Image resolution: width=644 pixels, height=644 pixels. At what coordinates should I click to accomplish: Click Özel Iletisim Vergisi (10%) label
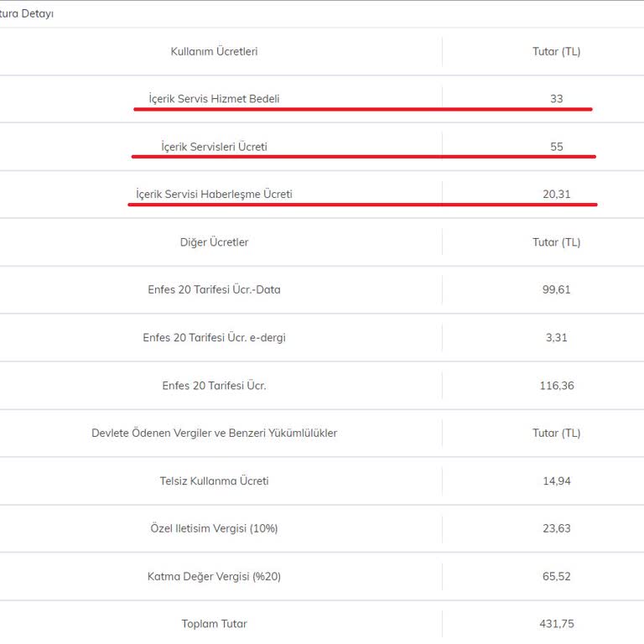(214, 529)
